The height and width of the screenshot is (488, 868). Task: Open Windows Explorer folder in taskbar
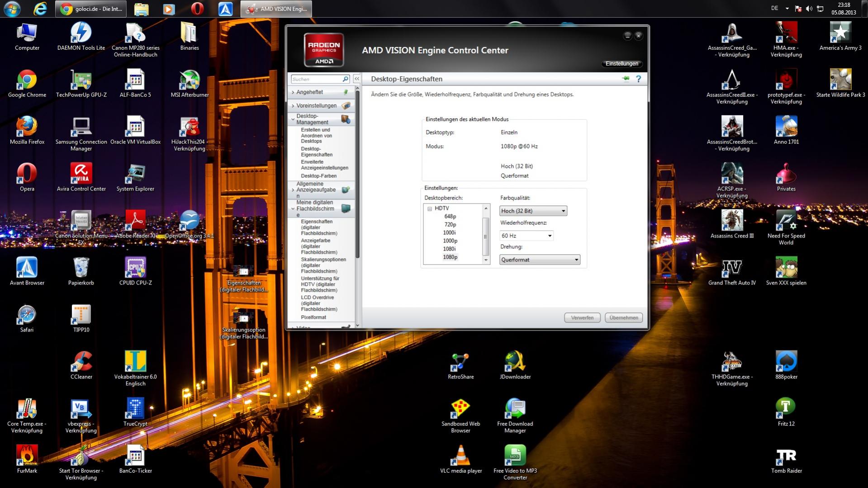141,9
